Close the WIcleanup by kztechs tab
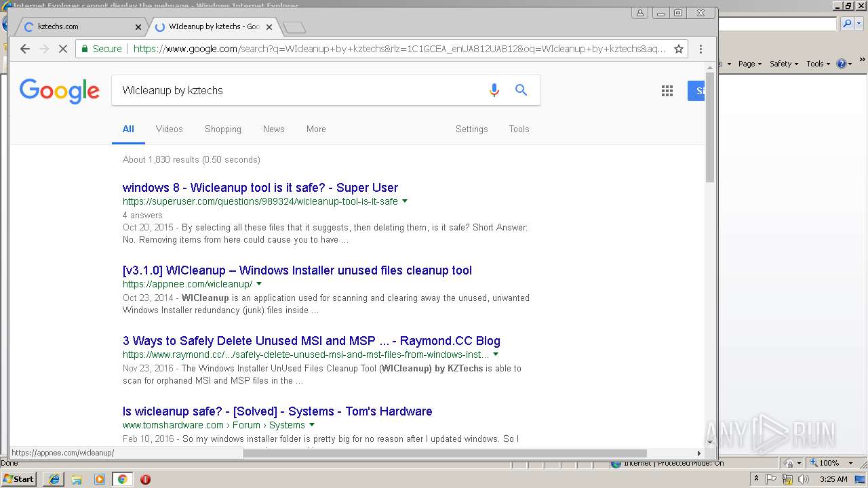 tap(269, 27)
